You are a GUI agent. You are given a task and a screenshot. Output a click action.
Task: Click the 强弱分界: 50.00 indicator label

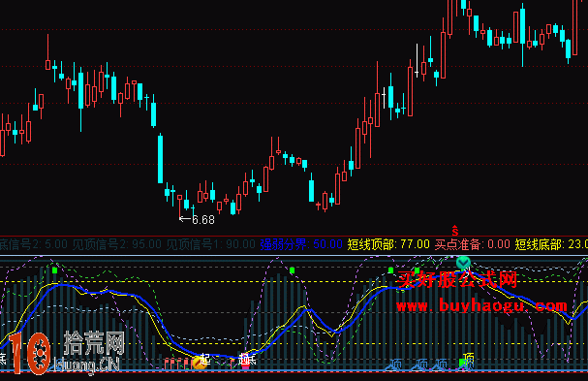(301, 244)
